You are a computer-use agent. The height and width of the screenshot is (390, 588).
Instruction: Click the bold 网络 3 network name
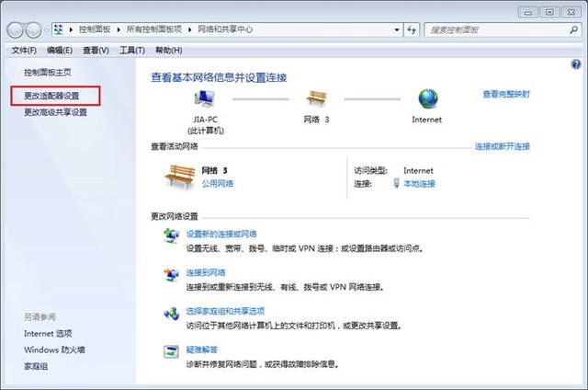click(214, 170)
